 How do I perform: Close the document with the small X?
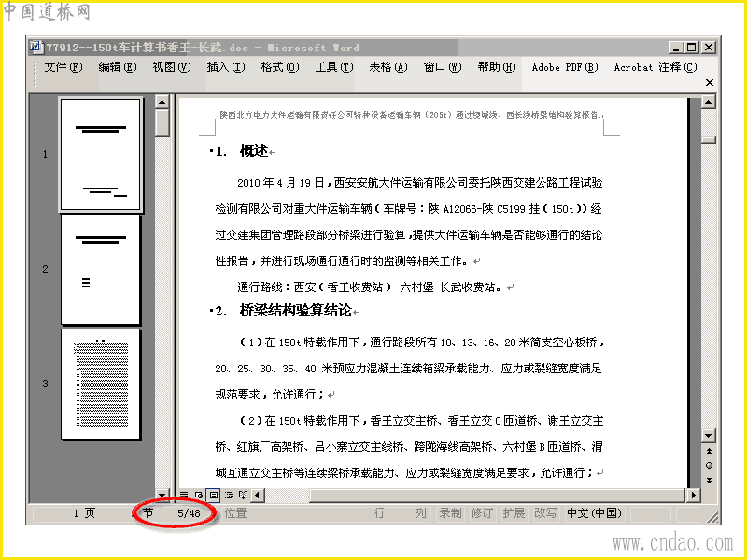click(x=710, y=82)
